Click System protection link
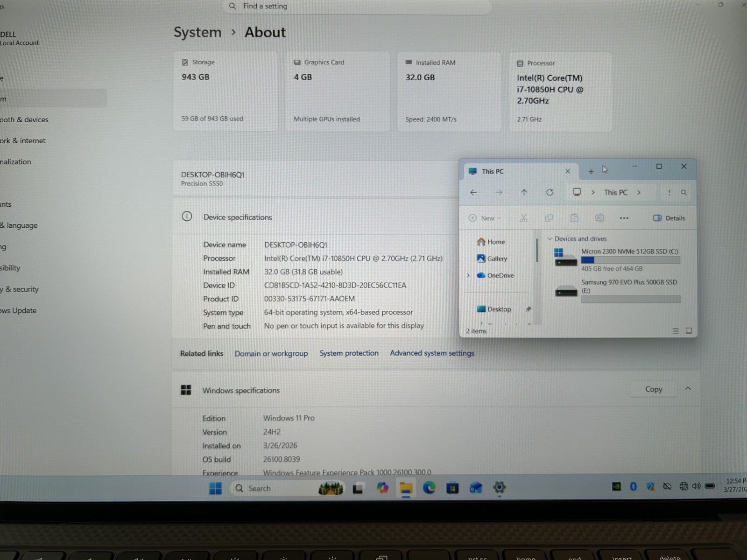The image size is (747, 560). coord(349,353)
